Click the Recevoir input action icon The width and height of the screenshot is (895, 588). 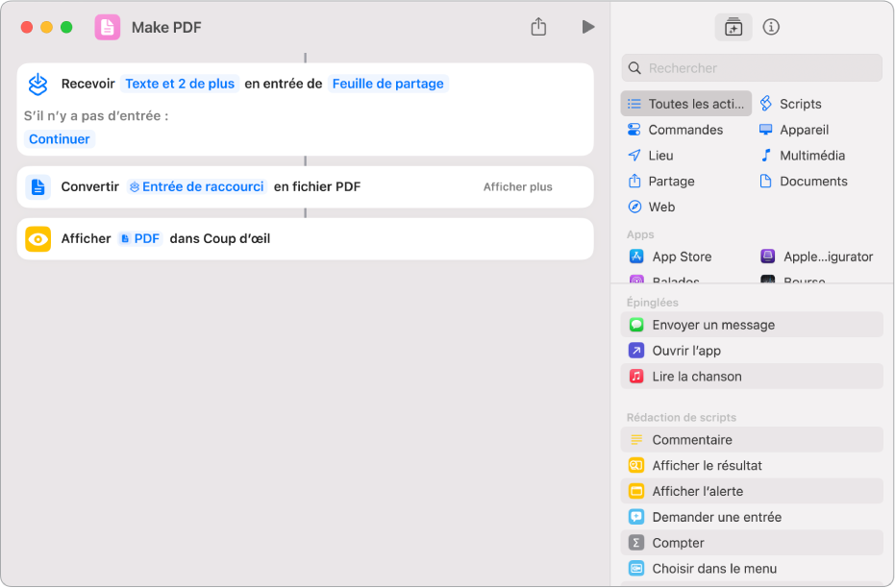click(x=38, y=85)
